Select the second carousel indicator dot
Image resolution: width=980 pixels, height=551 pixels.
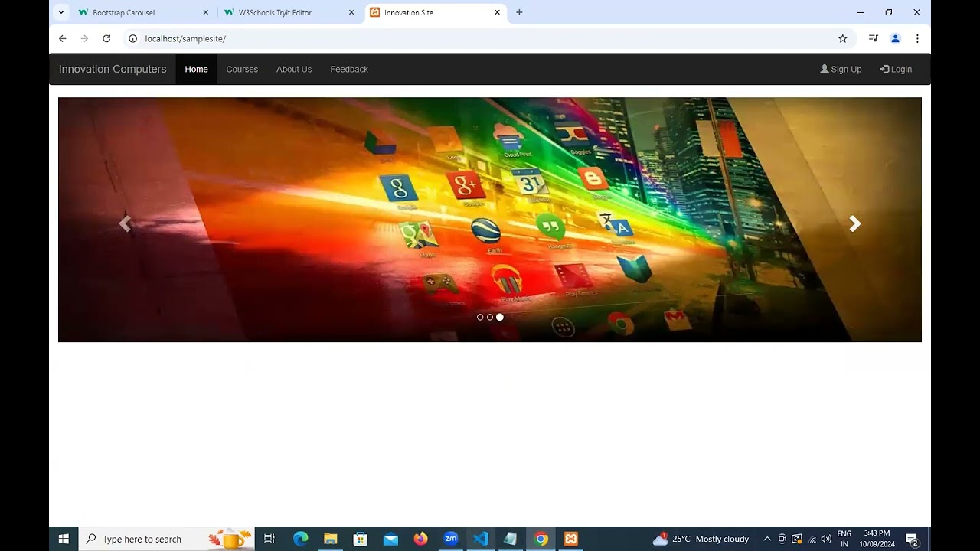click(x=490, y=317)
